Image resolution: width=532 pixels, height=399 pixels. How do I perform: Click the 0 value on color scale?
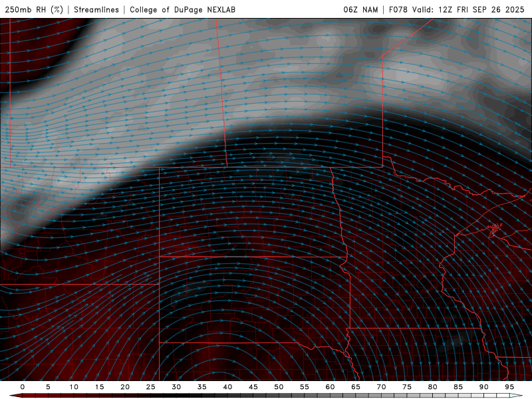[x=23, y=387]
